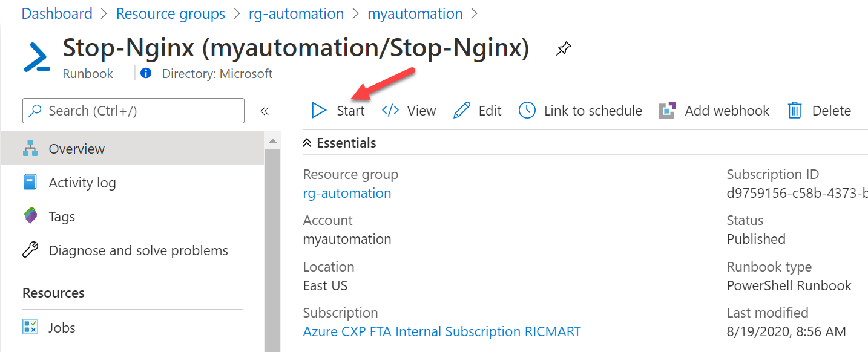Pin the Stop-Nginx runbook to dashboard
868x352 pixels.
point(564,49)
